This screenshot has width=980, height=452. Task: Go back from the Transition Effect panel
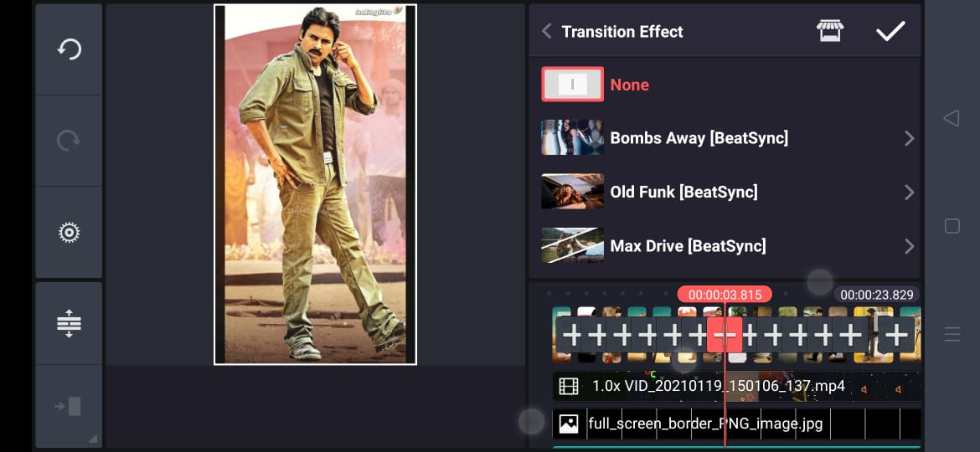tap(547, 32)
